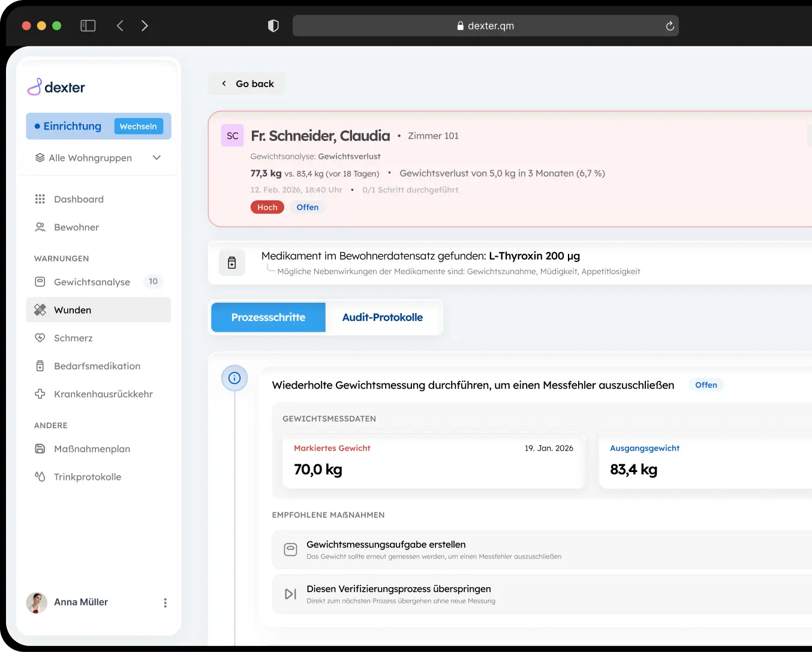Screen dimensions: 812x652
Task: Click the Dashboard grid icon
Action: point(40,199)
